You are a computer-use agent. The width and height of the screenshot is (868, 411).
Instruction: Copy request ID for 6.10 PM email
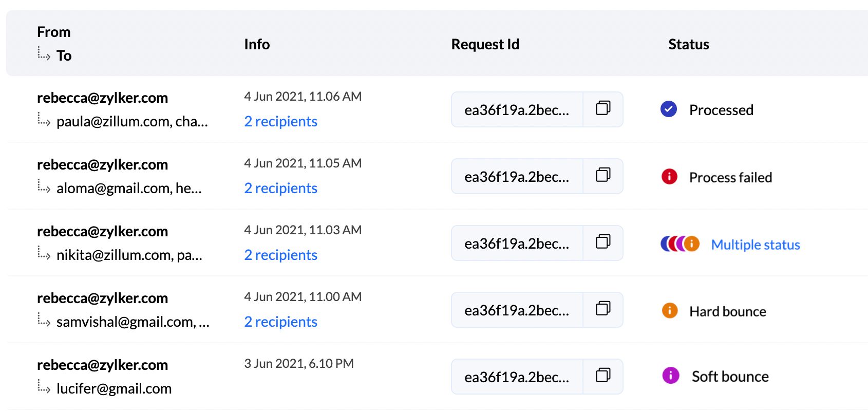pos(603,376)
